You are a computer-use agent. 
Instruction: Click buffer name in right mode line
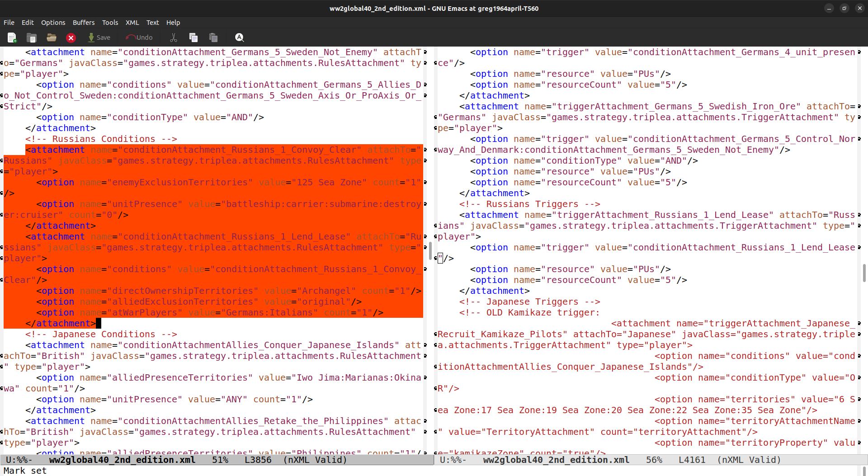point(556,460)
